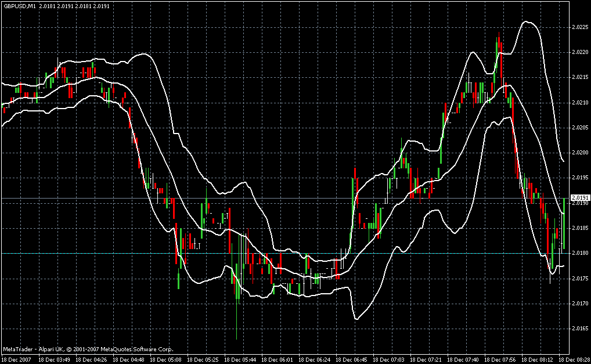
Task: Select the cyan horizontal line at 2.0180
Action: tap(284, 253)
